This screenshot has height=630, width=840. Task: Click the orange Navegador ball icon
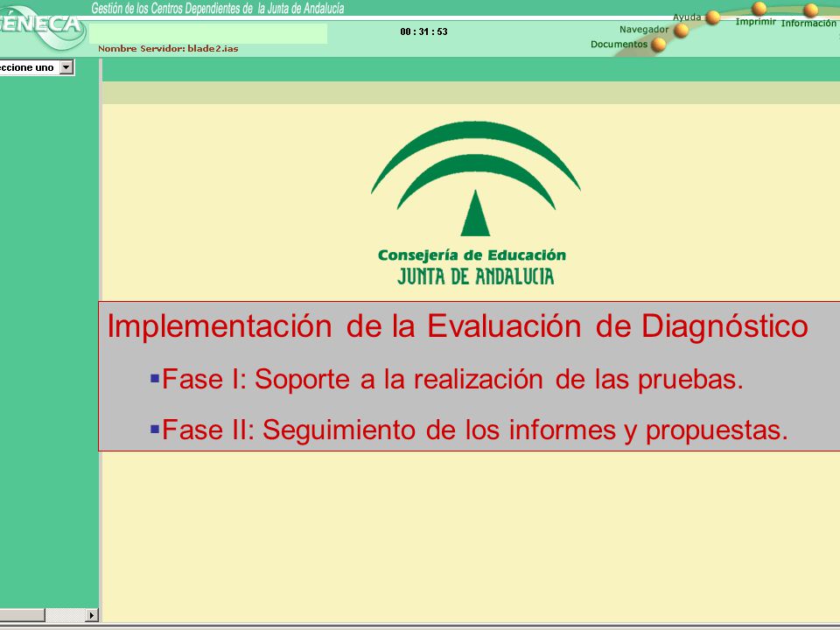click(x=681, y=31)
